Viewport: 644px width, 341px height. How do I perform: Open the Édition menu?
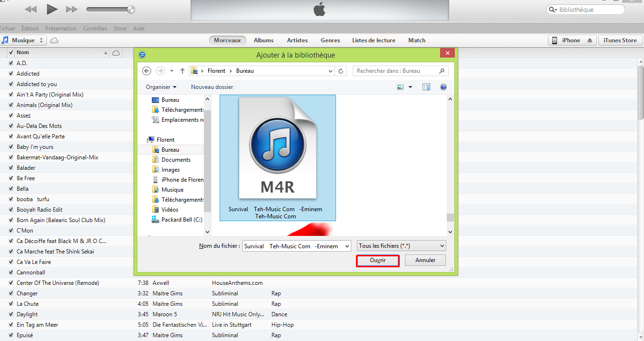pos(30,29)
